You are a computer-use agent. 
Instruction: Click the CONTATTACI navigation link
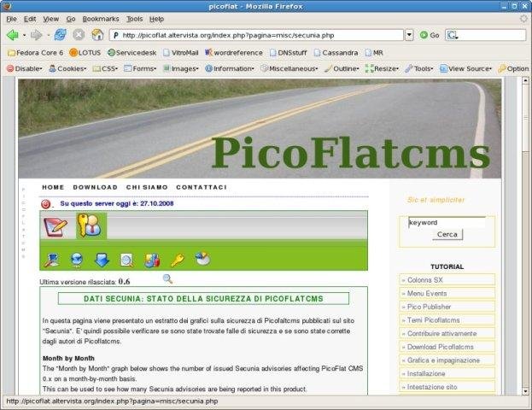point(202,187)
